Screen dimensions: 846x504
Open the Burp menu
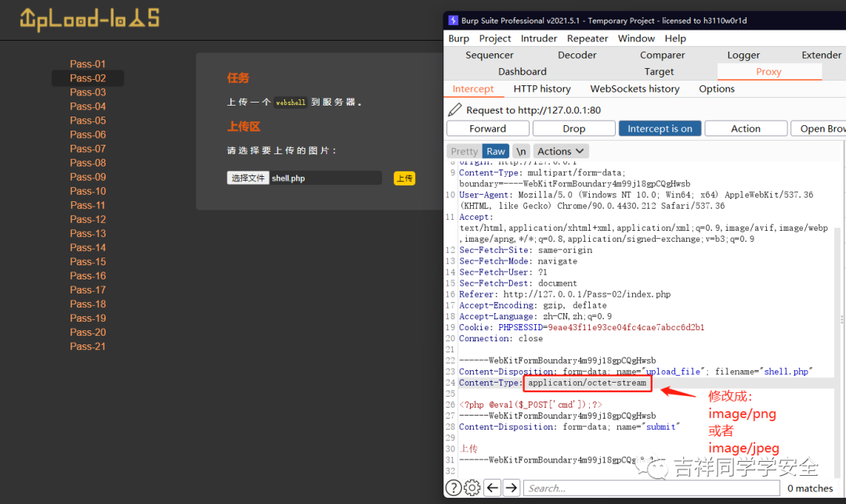coord(458,38)
